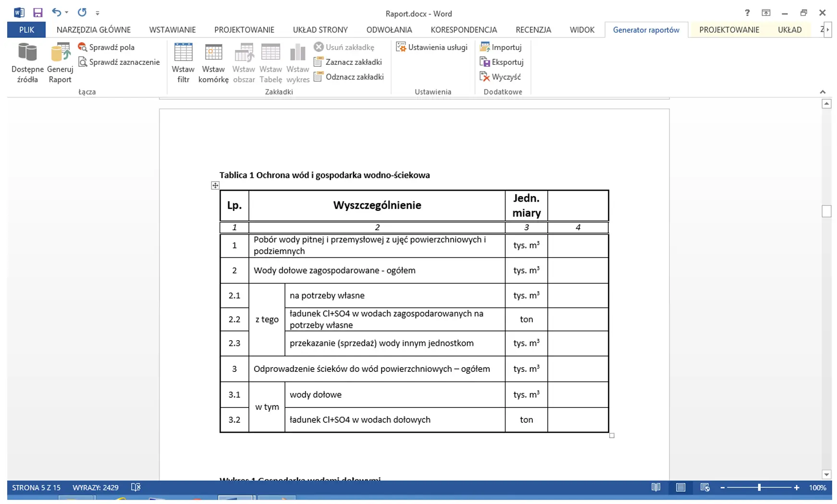
Task: Collapse the ribbon with the chevron
Action: click(823, 92)
